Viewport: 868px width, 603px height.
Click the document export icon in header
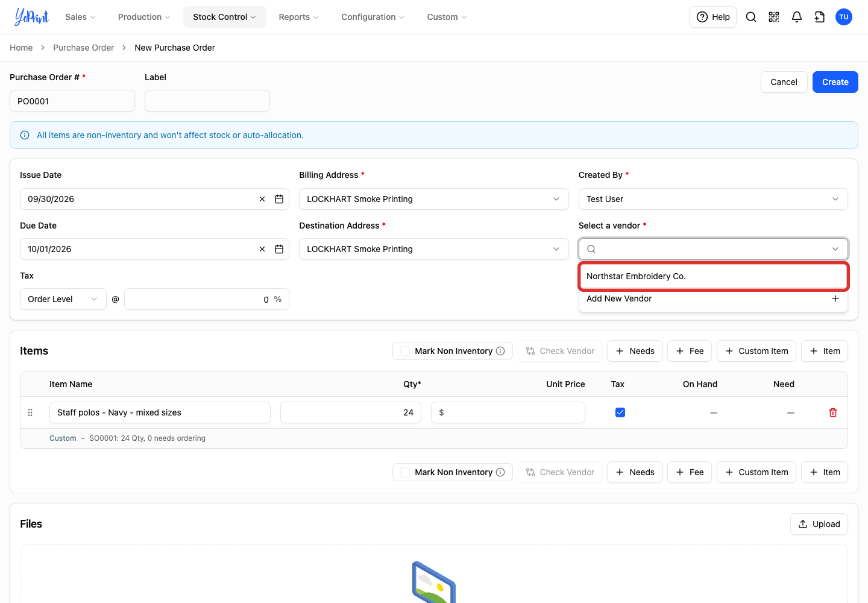[x=820, y=17]
